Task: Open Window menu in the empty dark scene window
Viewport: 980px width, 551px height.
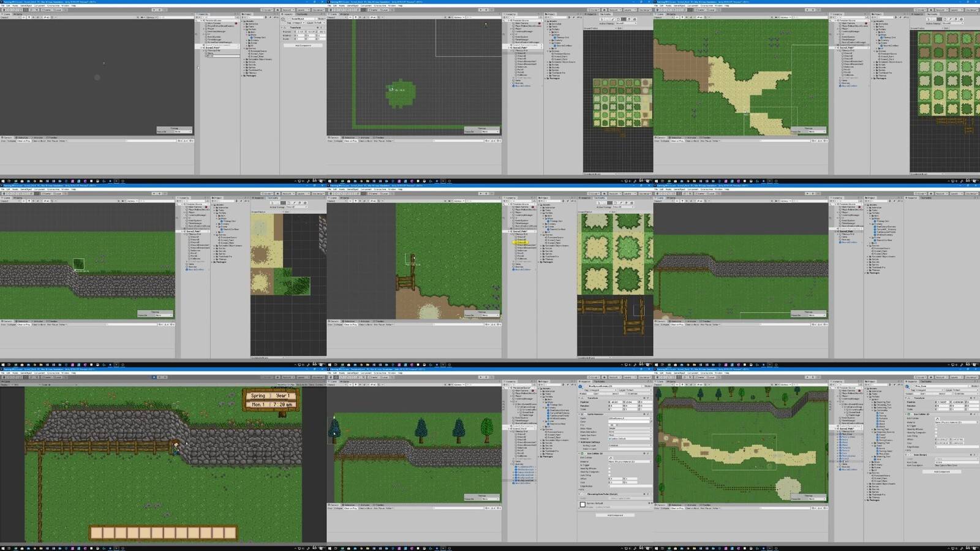Action: pyautogui.click(x=65, y=6)
